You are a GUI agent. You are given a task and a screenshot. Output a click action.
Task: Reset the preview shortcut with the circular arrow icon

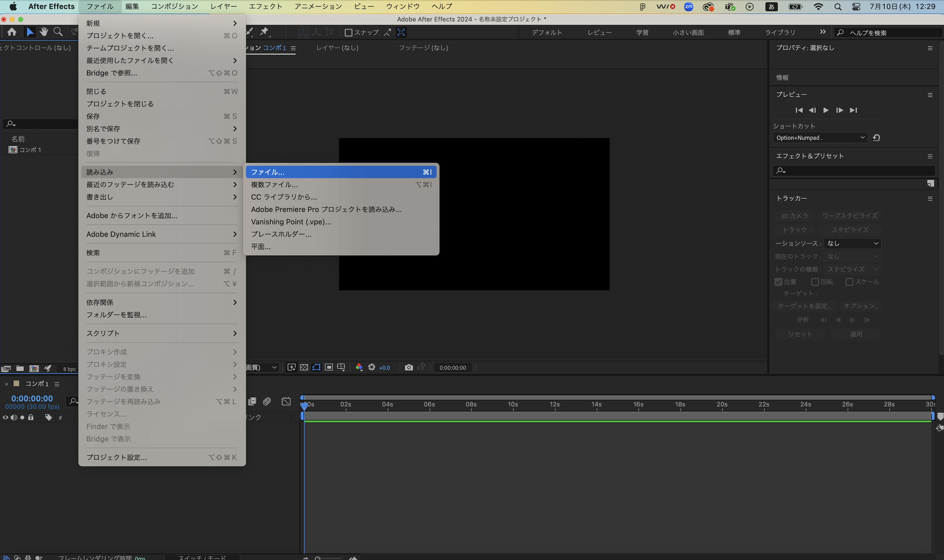tap(876, 138)
